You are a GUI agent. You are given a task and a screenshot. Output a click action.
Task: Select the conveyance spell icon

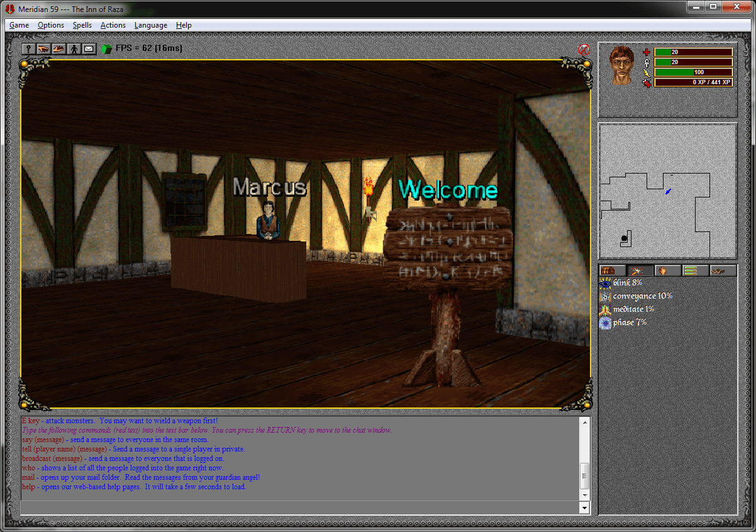pyautogui.click(x=605, y=297)
